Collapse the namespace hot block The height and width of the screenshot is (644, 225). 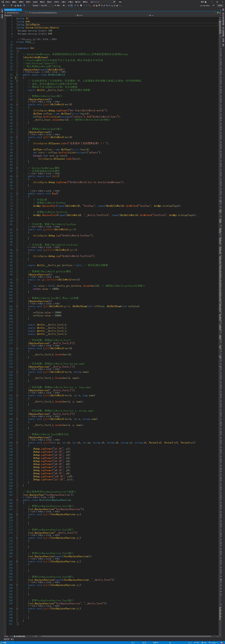tap(17, 48)
